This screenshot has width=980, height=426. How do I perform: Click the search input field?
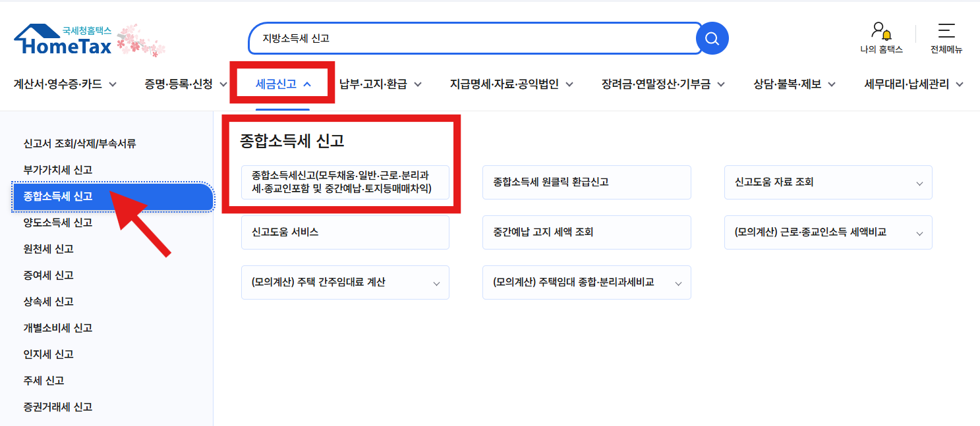point(461,38)
